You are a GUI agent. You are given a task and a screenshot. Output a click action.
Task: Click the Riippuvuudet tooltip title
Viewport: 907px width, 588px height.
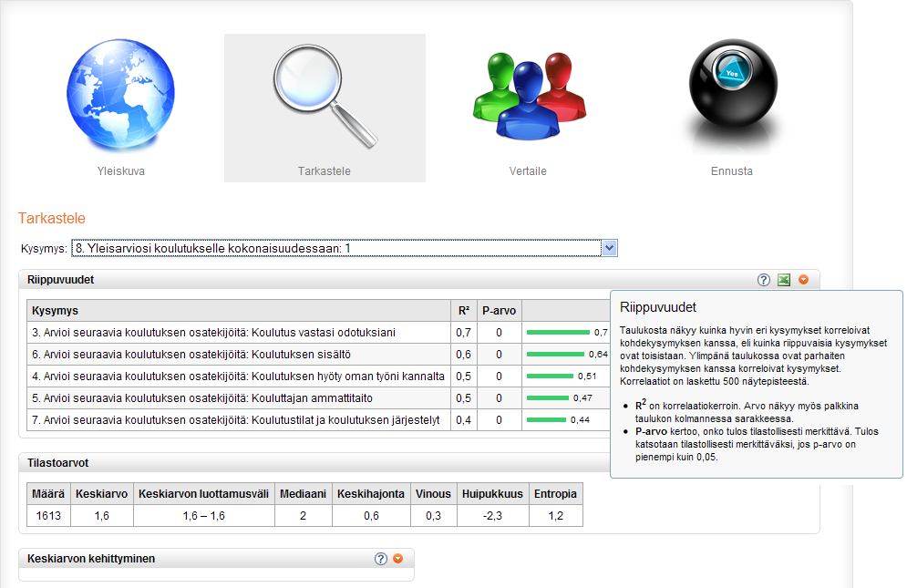tap(658, 307)
